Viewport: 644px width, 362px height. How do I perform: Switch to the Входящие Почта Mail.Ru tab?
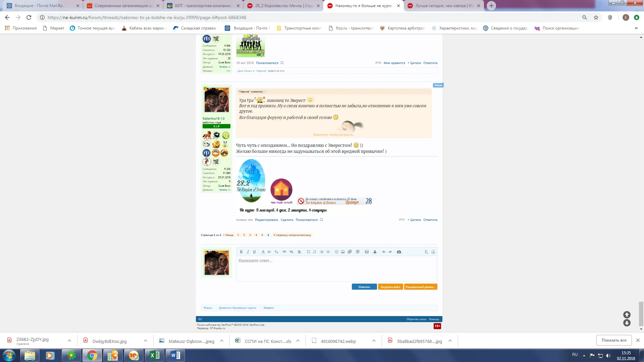point(39,6)
